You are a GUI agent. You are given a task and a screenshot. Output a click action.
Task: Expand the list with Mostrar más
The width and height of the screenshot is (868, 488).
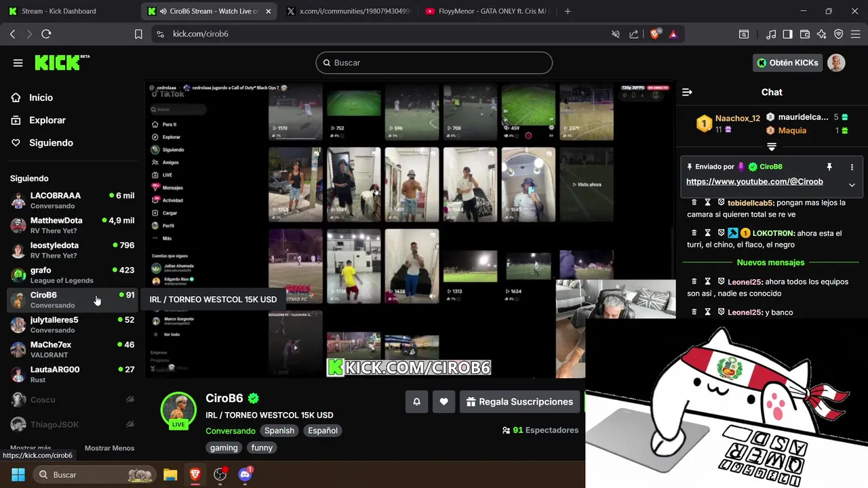[31, 448]
